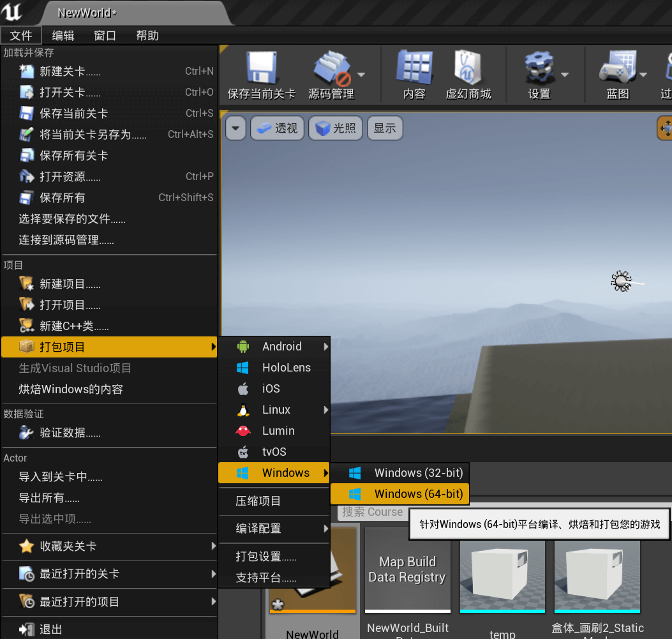Image resolution: width=672 pixels, height=639 pixels.
Task: Click the Exit (退出) menu entry
Action: (x=109, y=629)
